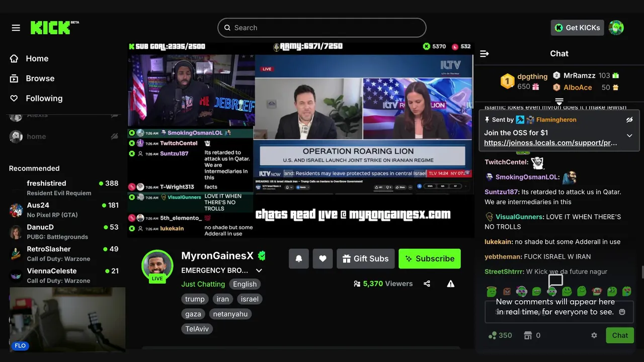Expand the gifter leaderboard handle
Screen dimensions: 644x362
559,102
